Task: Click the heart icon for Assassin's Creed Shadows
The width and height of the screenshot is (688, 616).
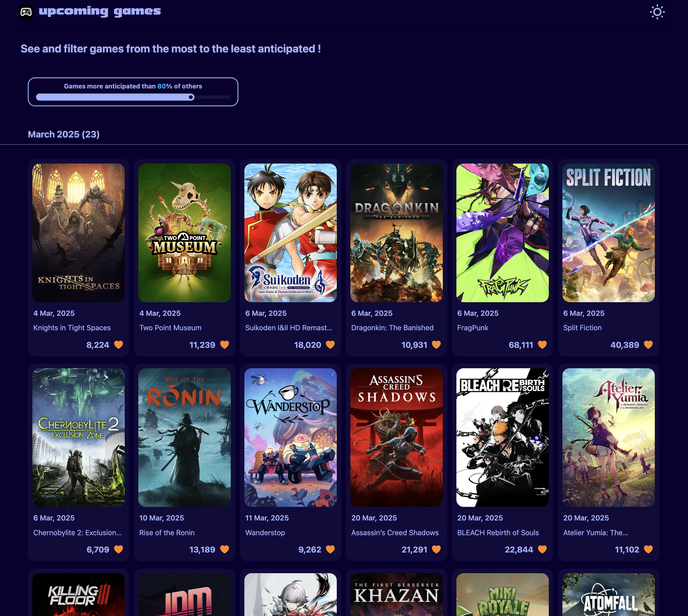Action: click(x=436, y=549)
